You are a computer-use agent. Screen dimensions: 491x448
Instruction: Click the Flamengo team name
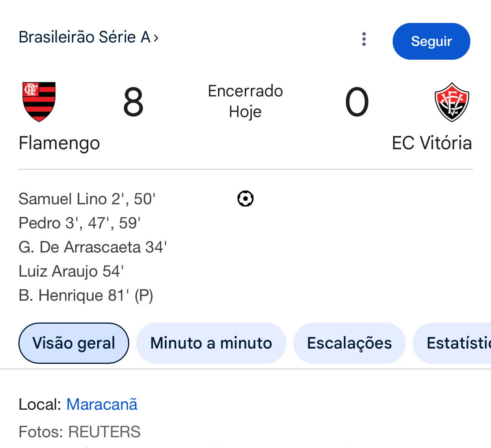(59, 143)
